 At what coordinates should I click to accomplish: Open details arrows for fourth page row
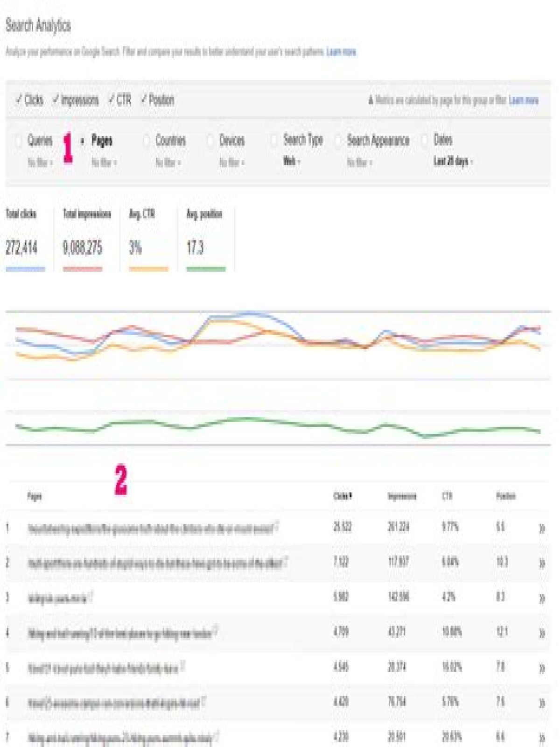tap(542, 634)
